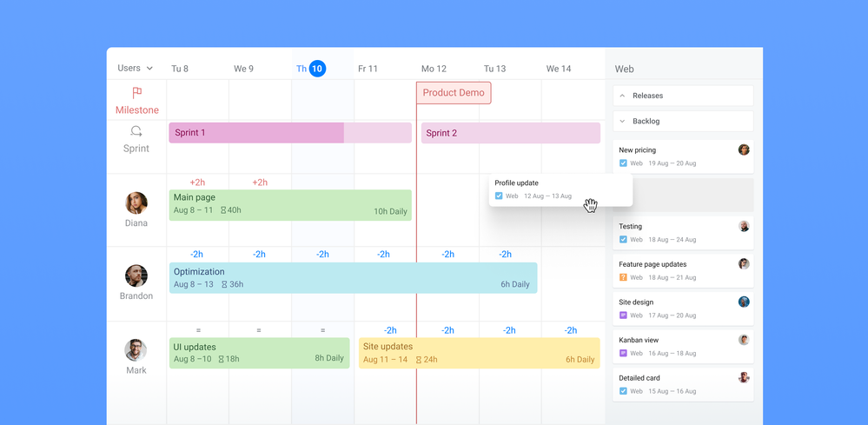Viewport: 868px width, 425px height.
Task: Click '6h Daily' on Optimization task
Action: click(515, 284)
